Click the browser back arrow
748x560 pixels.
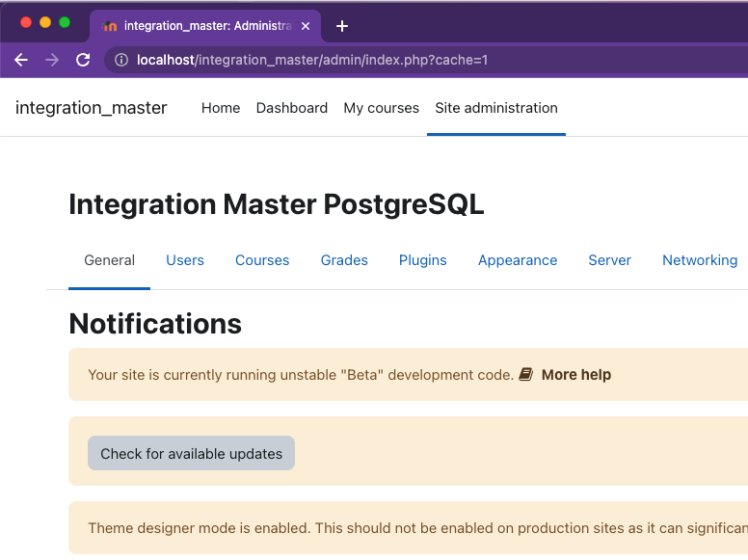(21, 60)
